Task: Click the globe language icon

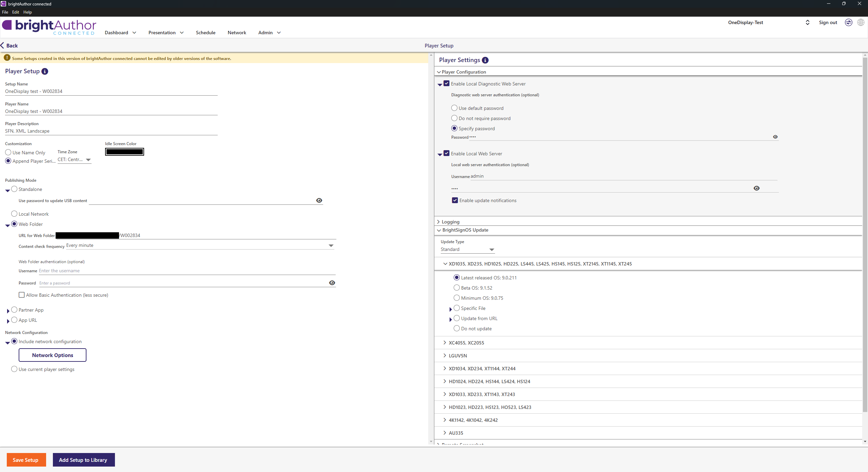Action: pyautogui.click(x=861, y=22)
